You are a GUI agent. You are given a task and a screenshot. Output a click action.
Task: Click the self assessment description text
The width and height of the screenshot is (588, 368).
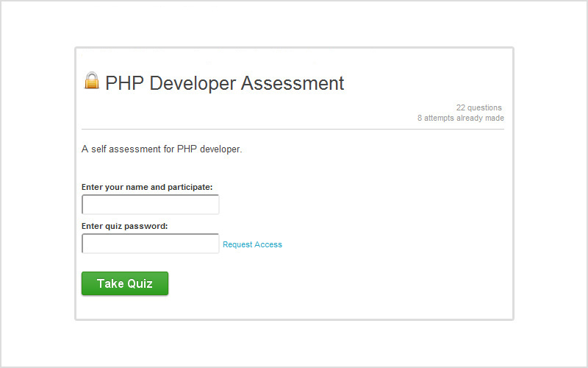(x=162, y=149)
